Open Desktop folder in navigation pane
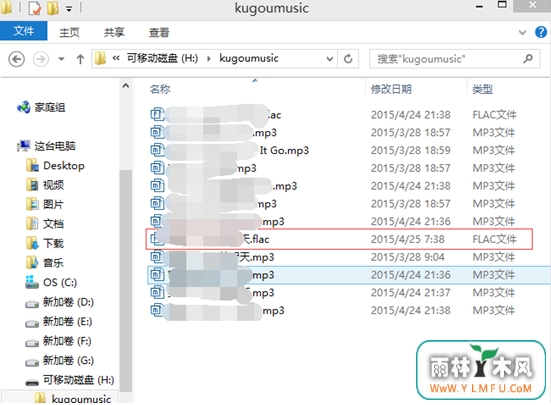The height and width of the screenshot is (405, 551). coord(64,165)
